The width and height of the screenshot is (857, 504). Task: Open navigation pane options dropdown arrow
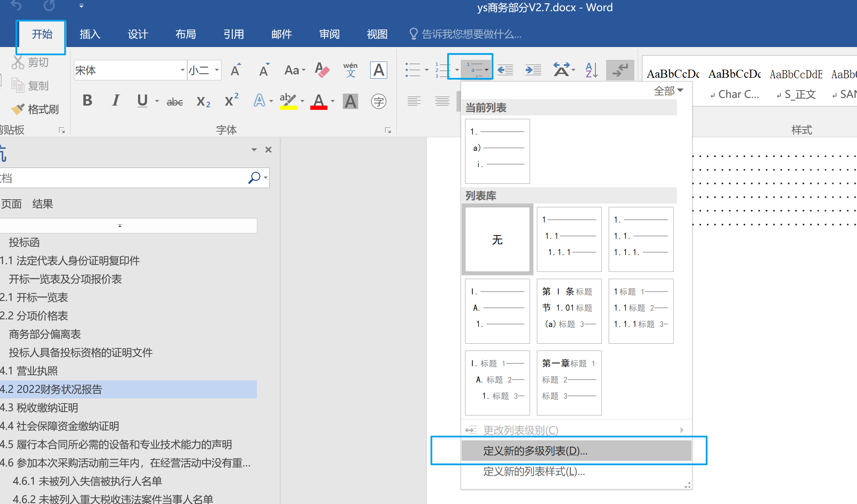(254, 150)
